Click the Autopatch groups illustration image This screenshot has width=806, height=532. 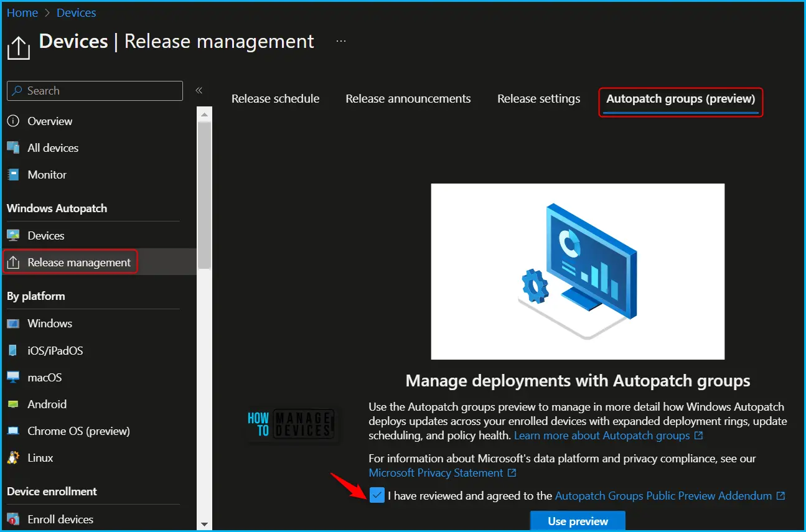pos(578,271)
